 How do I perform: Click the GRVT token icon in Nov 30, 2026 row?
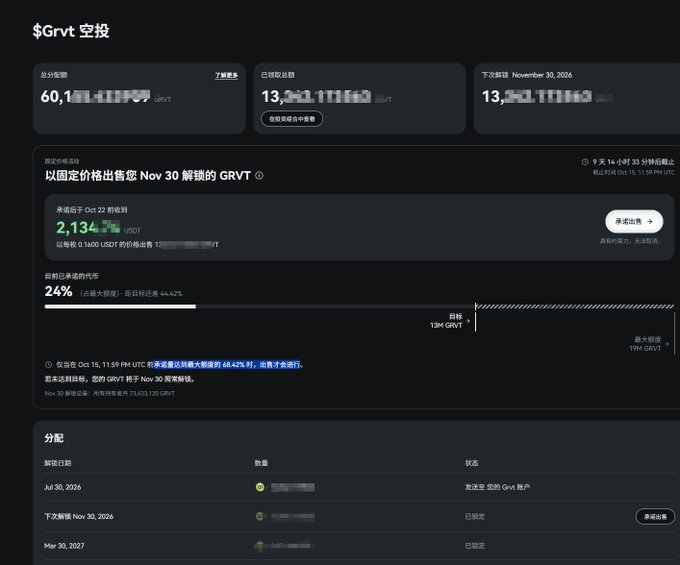[260, 516]
